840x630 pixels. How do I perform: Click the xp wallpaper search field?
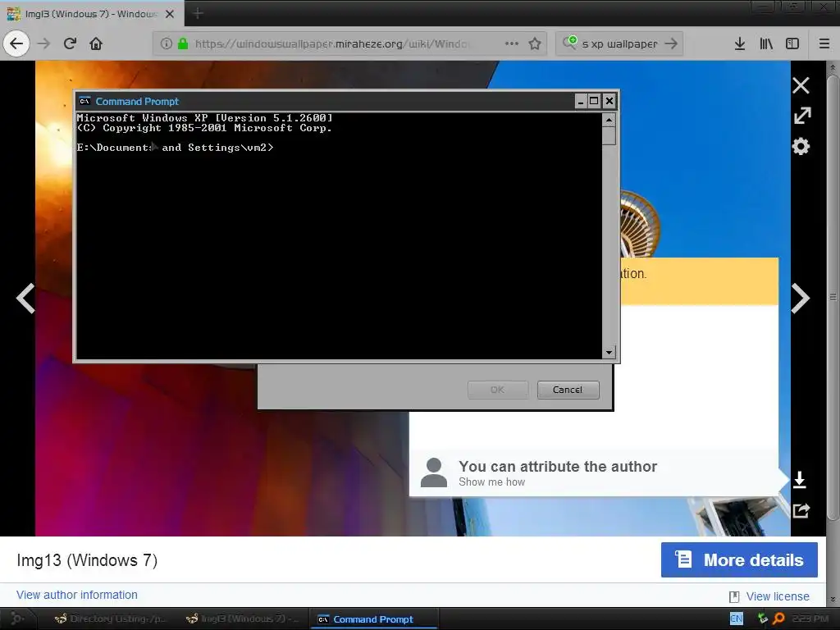[x=619, y=43]
